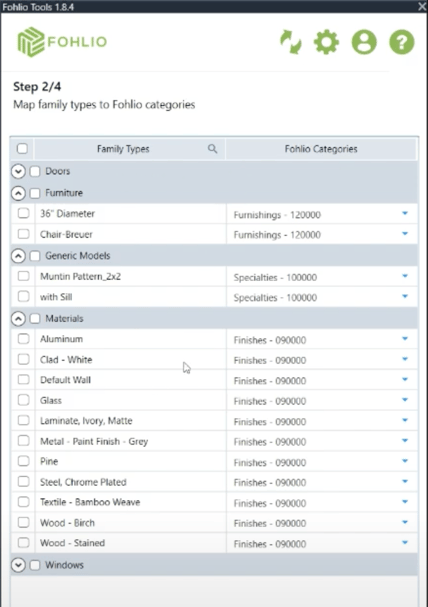The image size is (428, 607).
Task: Select the Chair-Breuer family type name
Action: click(x=66, y=234)
